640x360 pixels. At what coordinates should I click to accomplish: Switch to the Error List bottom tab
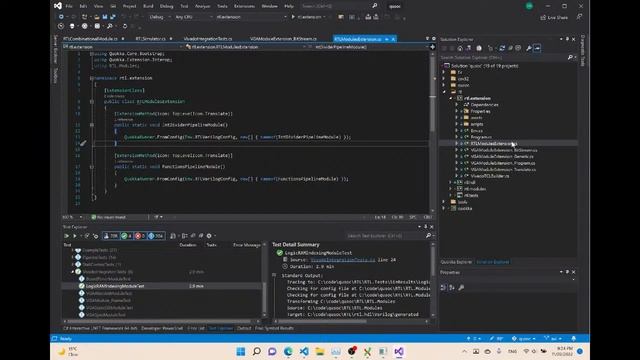196,328
